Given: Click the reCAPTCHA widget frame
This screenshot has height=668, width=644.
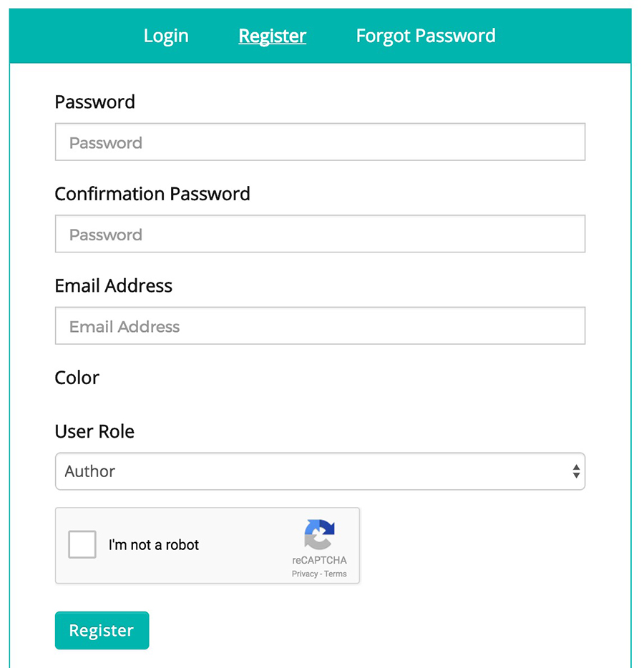Looking at the screenshot, I should (x=208, y=546).
